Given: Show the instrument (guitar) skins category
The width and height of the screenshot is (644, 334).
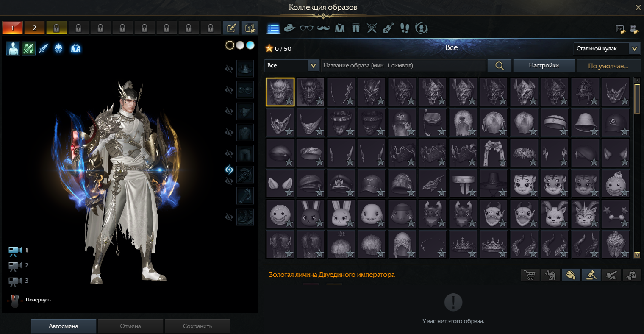Looking at the screenshot, I should 388,28.
